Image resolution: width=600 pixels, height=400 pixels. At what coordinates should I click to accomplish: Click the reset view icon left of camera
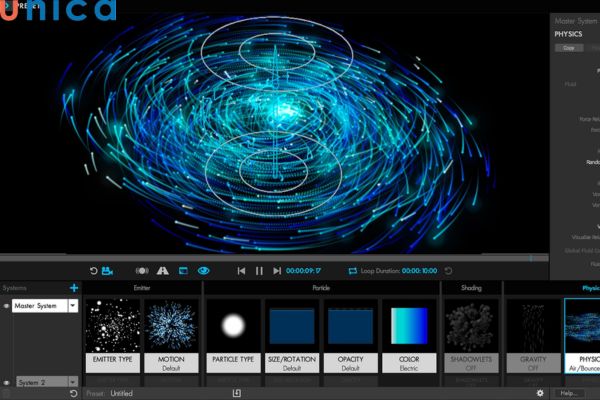(93, 271)
